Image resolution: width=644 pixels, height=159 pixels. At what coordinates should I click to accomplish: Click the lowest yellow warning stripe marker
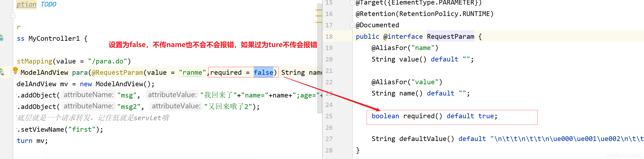coord(319,22)
